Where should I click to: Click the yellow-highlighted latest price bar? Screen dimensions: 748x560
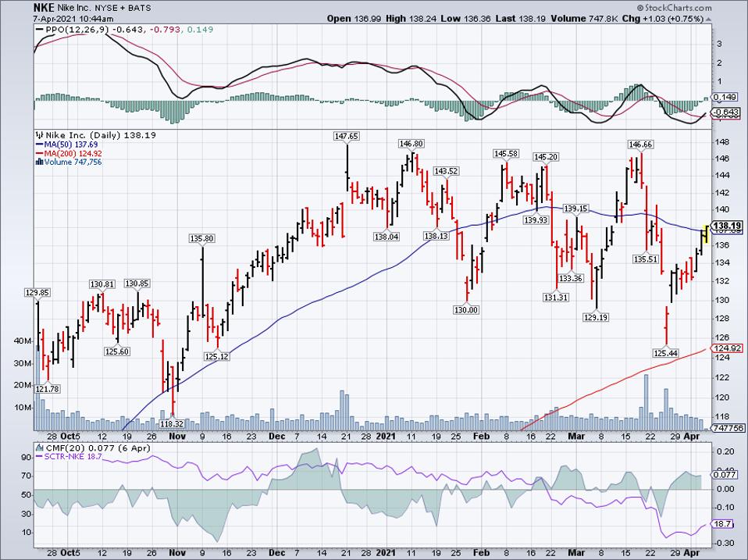706,234
